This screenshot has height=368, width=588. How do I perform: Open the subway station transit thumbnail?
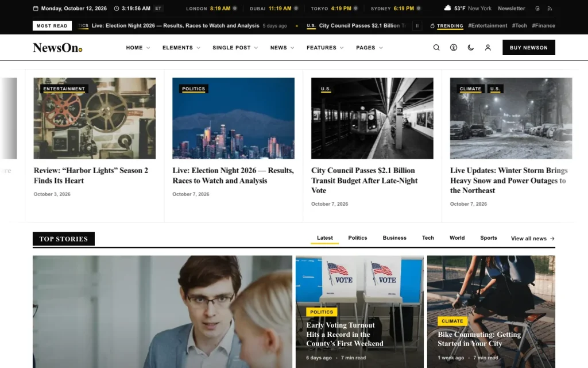(x=372, y=118)
